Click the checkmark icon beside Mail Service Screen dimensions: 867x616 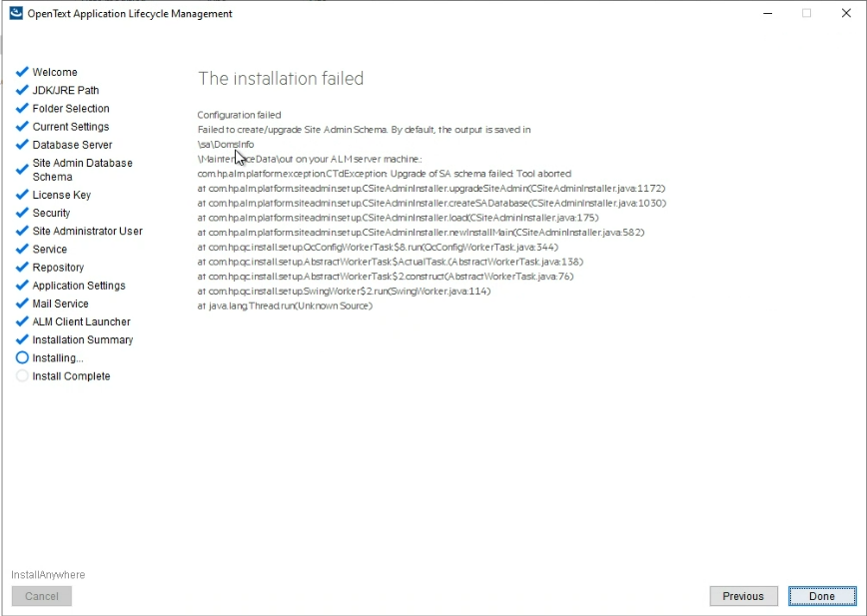[23, 304]
